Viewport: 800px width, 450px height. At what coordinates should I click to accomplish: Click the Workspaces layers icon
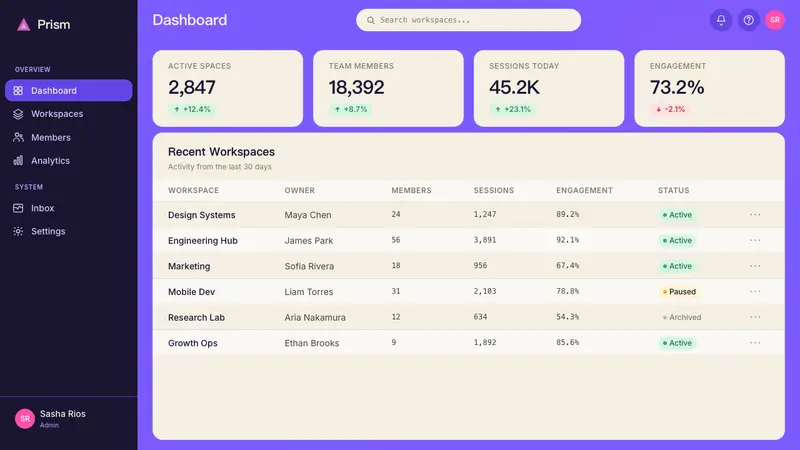(x=18, y=114)
